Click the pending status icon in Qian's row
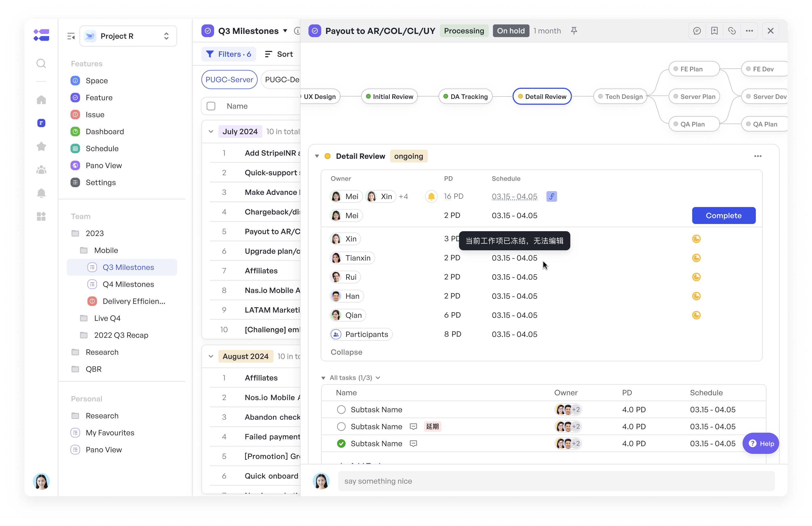This screenshot has width=812, height=526. 696,315
